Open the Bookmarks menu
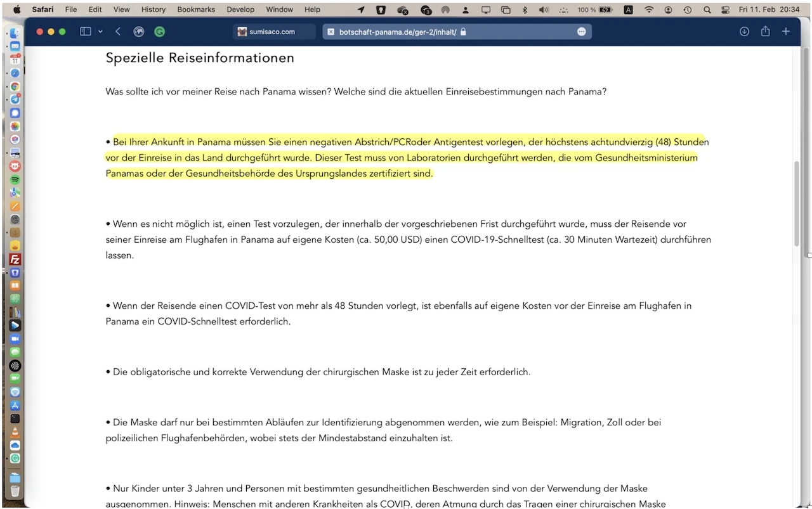812x509 pixels. (196, 10)
